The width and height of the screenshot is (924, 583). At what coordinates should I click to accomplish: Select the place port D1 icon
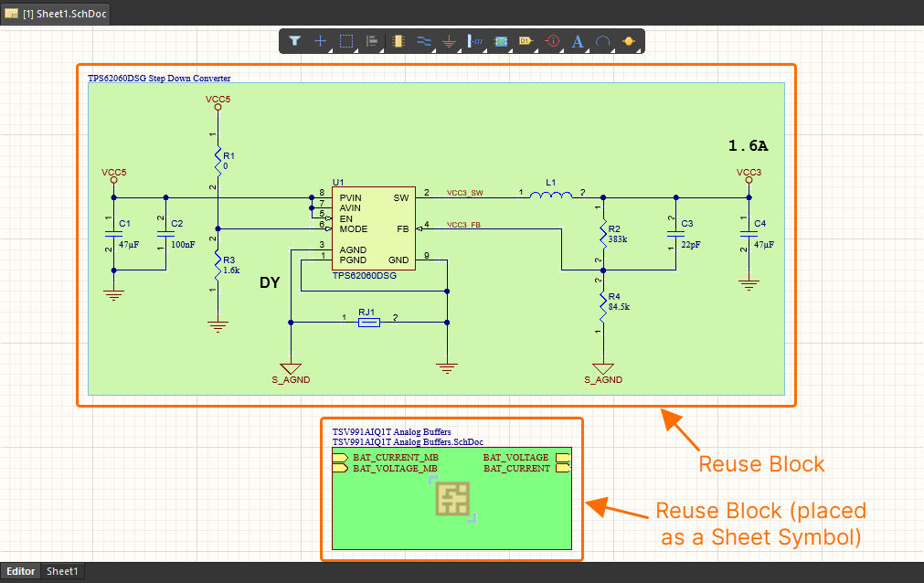click(x=526, y=41)
